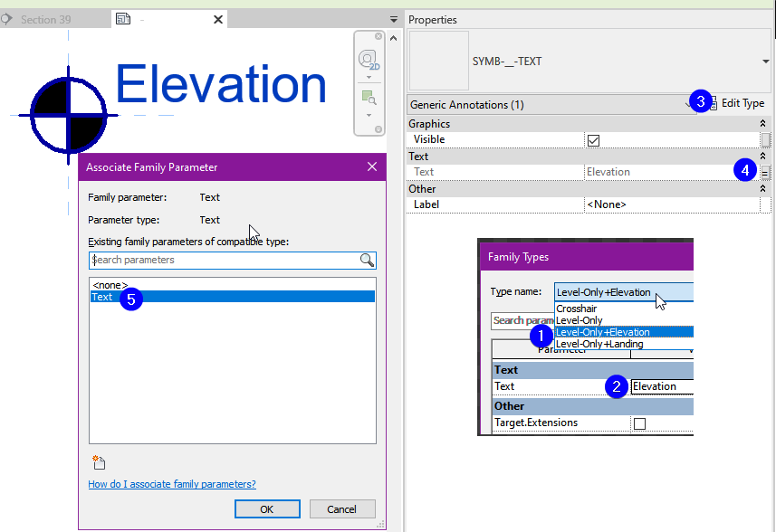Select the Elevation text in the drawing

221,84
